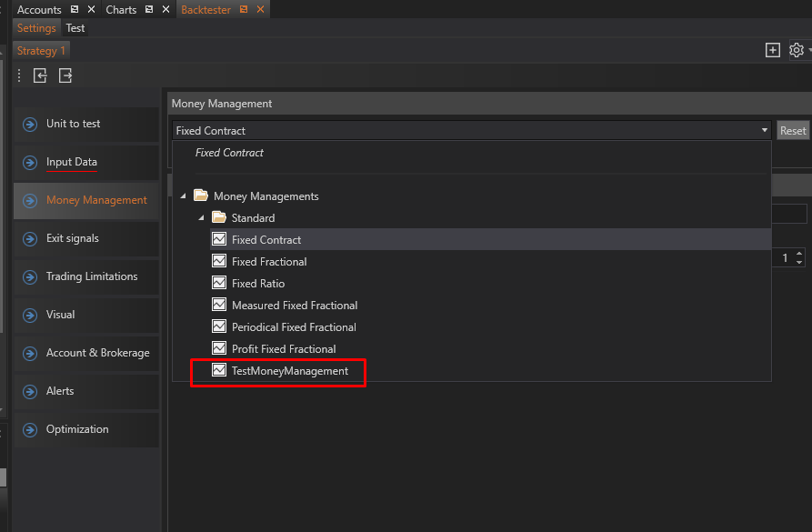Open the Exit signals section
This screenshot has width=812, height=532.
coord(73,238)
